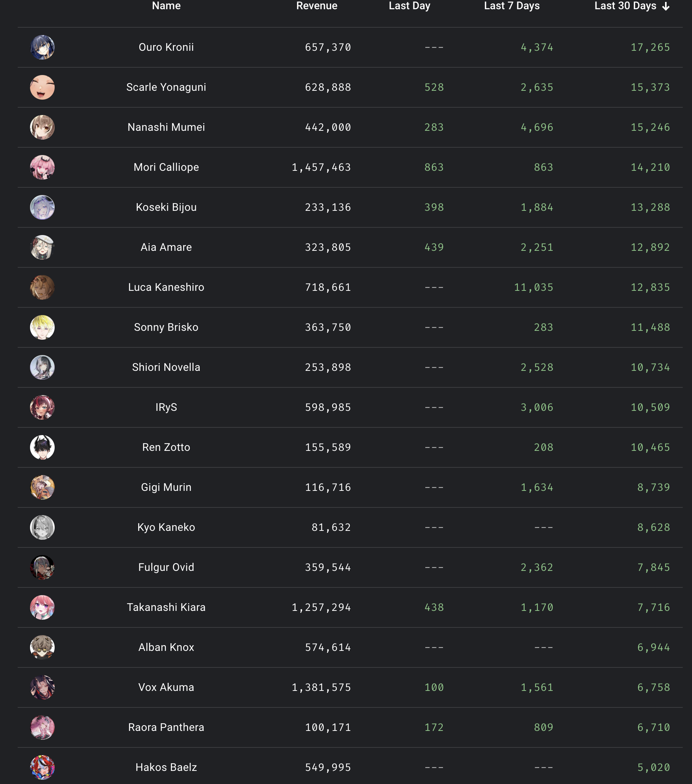Open the Takanashi Kiara name link
The image size is (692, 784).
166,607
